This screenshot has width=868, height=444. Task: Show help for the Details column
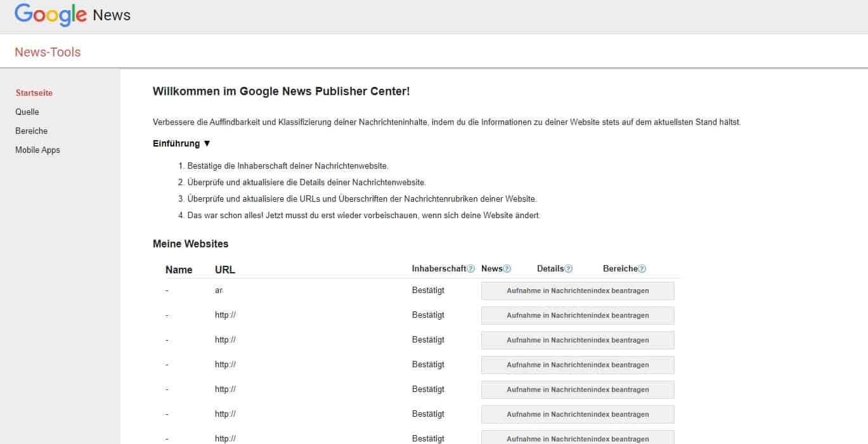coord(569,269)
